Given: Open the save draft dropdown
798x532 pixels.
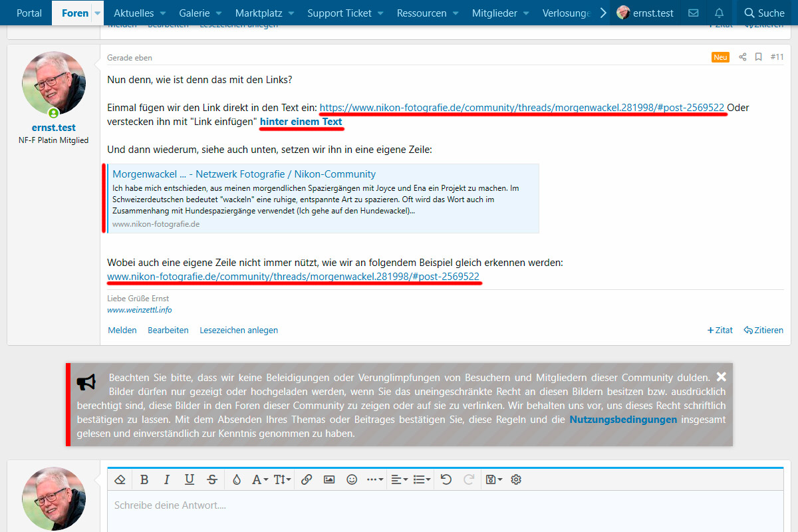Looking at the screenshot, I should tap(493, 479).
